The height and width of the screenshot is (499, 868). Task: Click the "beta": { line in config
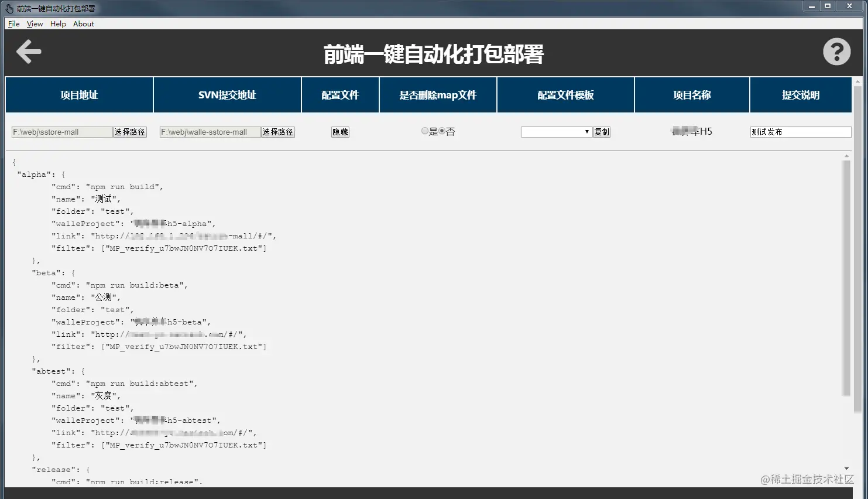tap(53, 273)
